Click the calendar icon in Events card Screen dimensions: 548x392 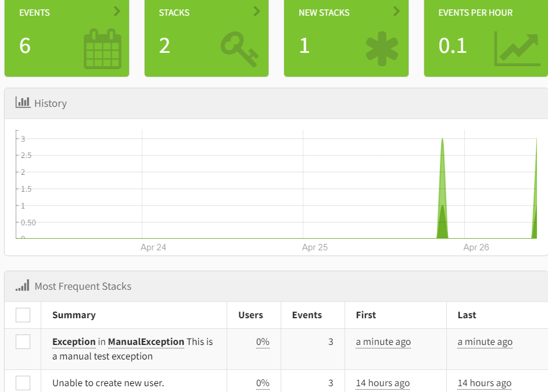point(102,49)
